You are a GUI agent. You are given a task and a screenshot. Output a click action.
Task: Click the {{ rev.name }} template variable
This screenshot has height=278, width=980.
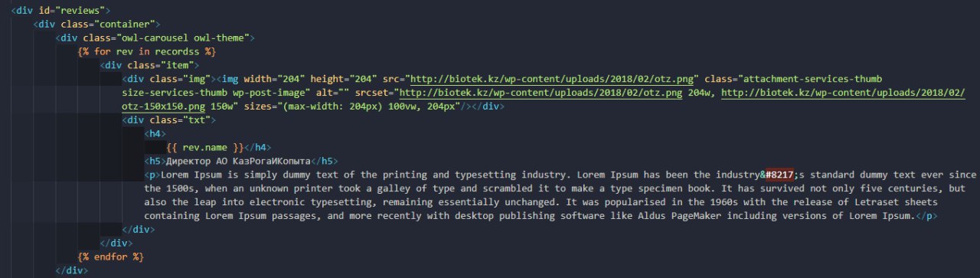pyautogui.click(x=204, y=147)
